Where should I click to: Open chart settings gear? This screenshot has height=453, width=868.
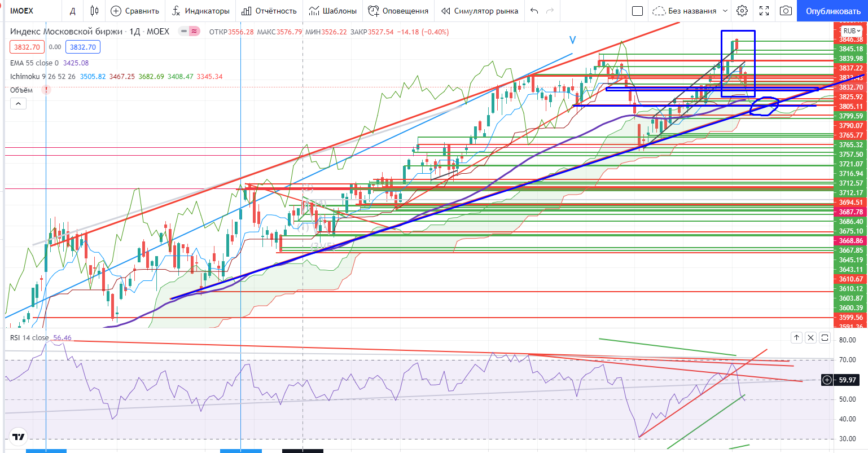tap(742, 11)
